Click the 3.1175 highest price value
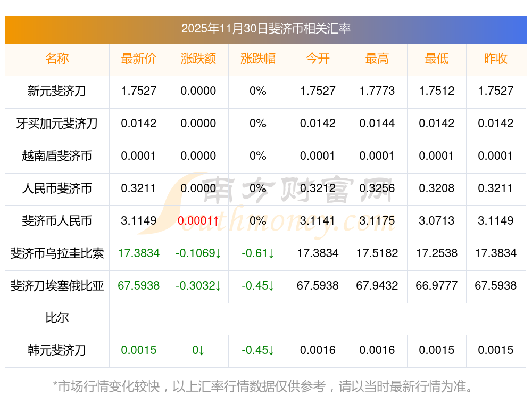This screenshot has width=532, height=403. (377, 221)
